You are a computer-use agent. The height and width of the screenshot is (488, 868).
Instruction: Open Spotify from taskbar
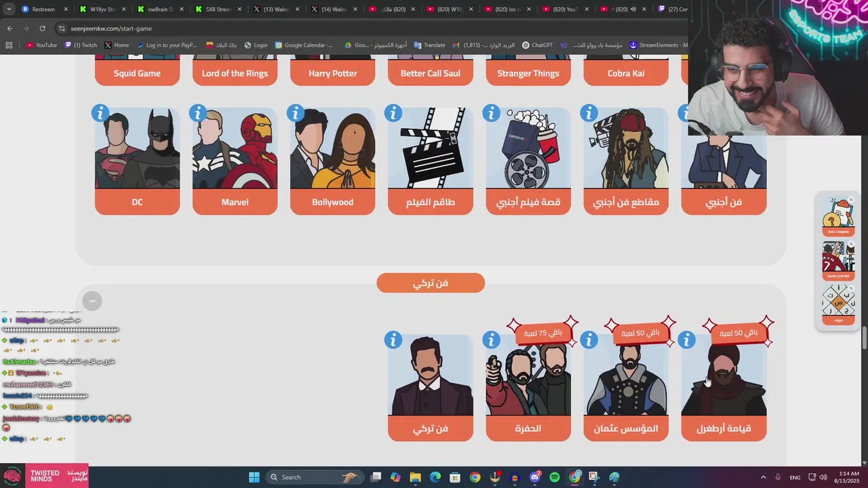[554, 477]
